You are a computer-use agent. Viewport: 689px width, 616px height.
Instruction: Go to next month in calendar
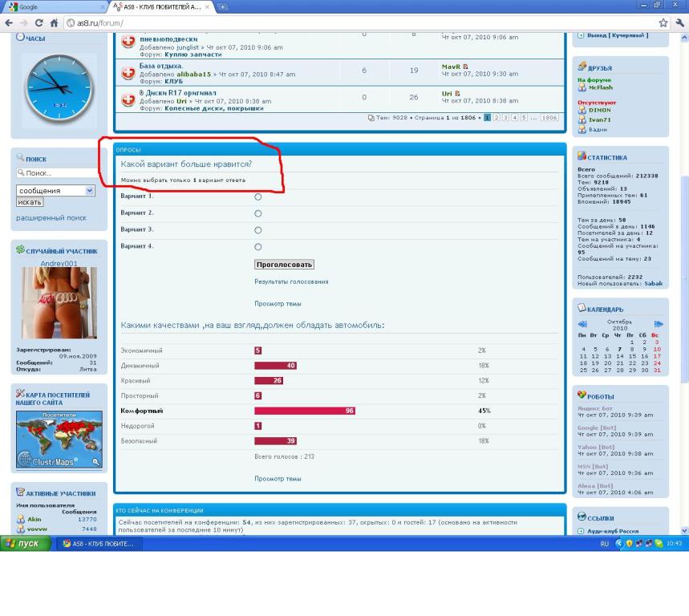click(659, 324)
